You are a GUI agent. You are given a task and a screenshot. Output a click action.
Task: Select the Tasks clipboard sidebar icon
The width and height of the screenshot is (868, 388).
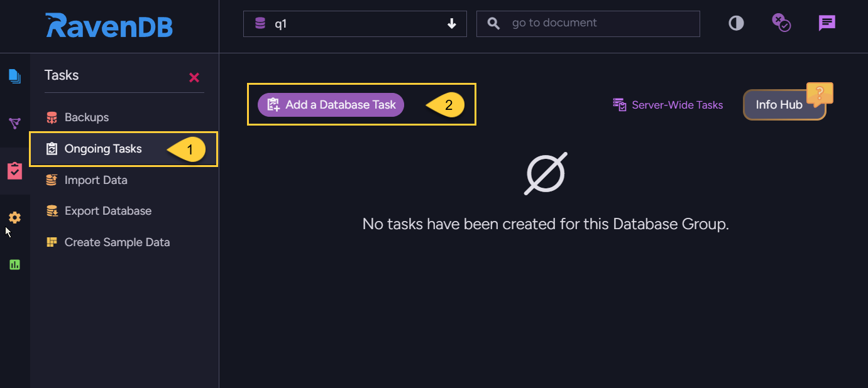click(14, 170)
